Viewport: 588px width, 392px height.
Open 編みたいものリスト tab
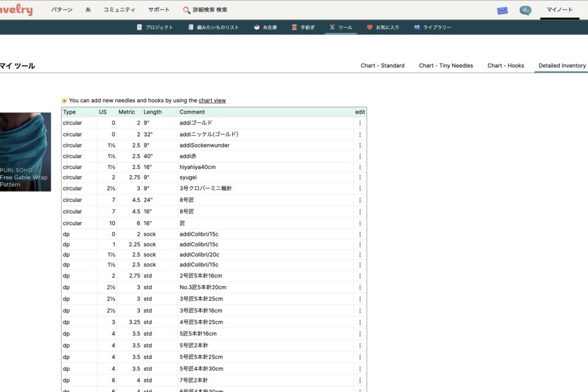click(213, 28)
